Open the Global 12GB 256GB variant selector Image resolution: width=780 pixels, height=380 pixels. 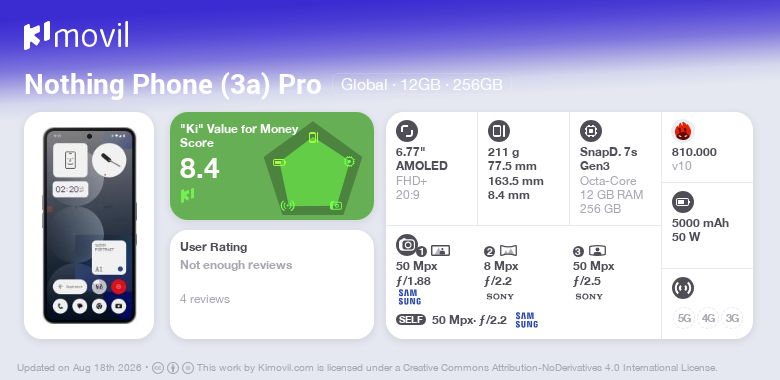click(x=422, y=85)
